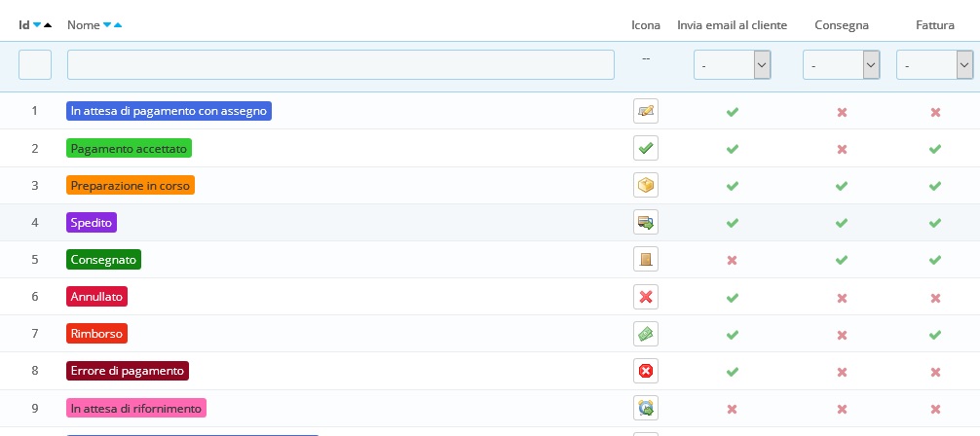
Task: Toggle Fattura for Errore di pagamento
Action: [x=935, y=373]
